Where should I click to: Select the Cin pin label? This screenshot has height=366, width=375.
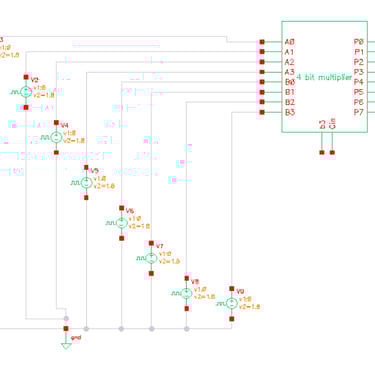[x=332, y=124]
